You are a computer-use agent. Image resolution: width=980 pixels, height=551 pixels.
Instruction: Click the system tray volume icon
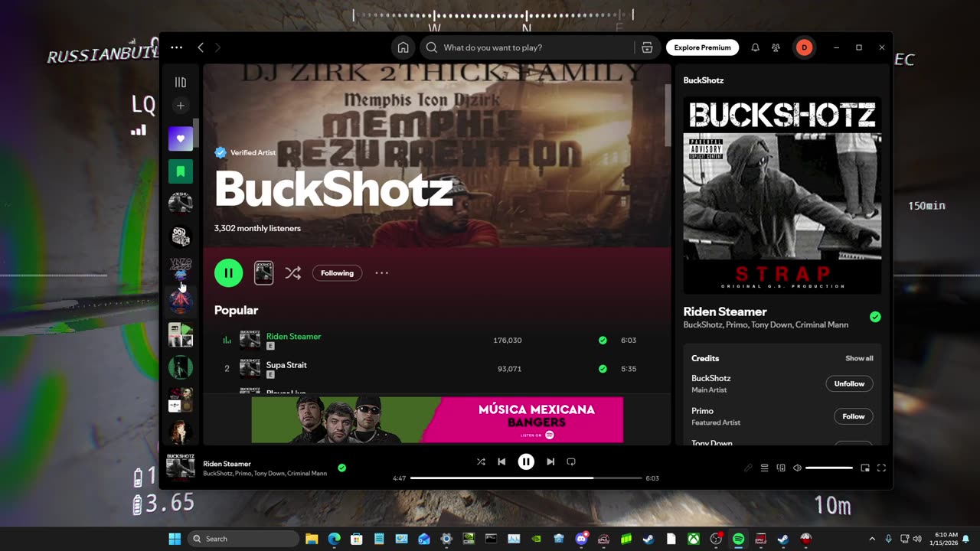tap(918, 539)
